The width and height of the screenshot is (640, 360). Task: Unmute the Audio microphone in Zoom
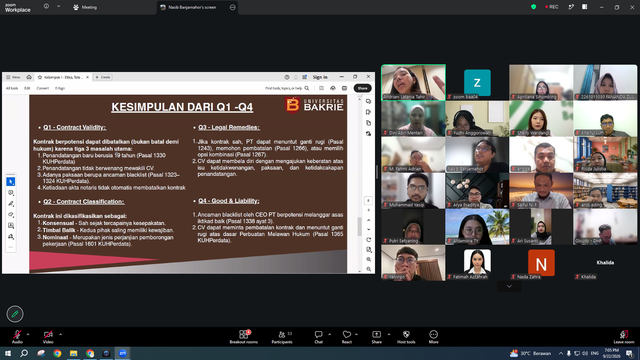(x=17, y=336)
